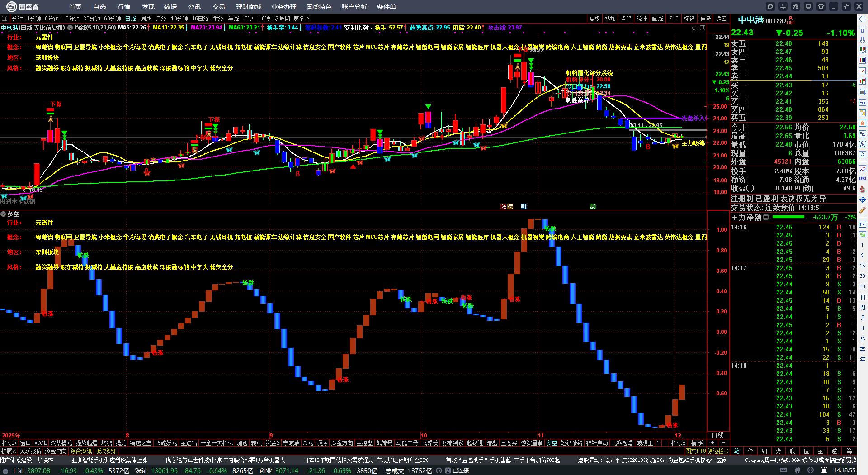Remove stock with the -自选 button
This screenshot has width=868, height=475.
[705, 19]
